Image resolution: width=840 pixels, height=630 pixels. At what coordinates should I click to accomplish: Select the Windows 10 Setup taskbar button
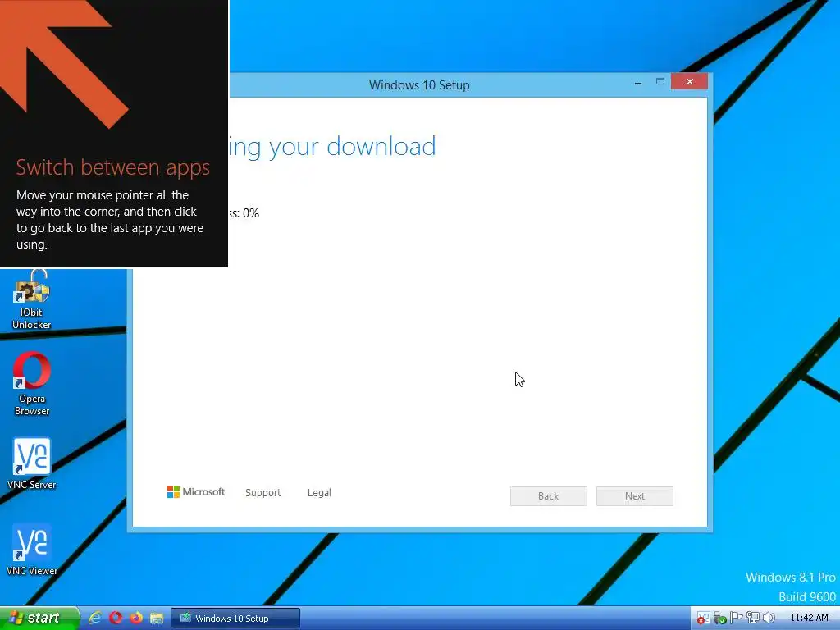click(235, 619)
